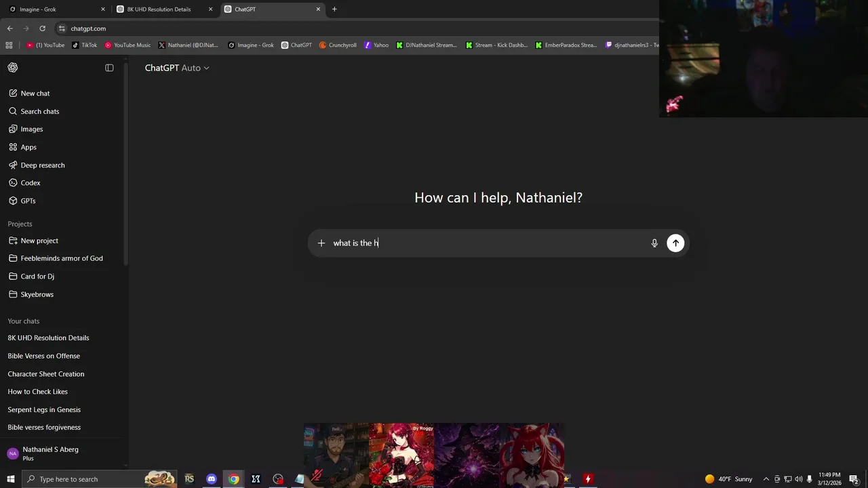
Task: Send the prompt with the arrow button
Action: [675, 243]
